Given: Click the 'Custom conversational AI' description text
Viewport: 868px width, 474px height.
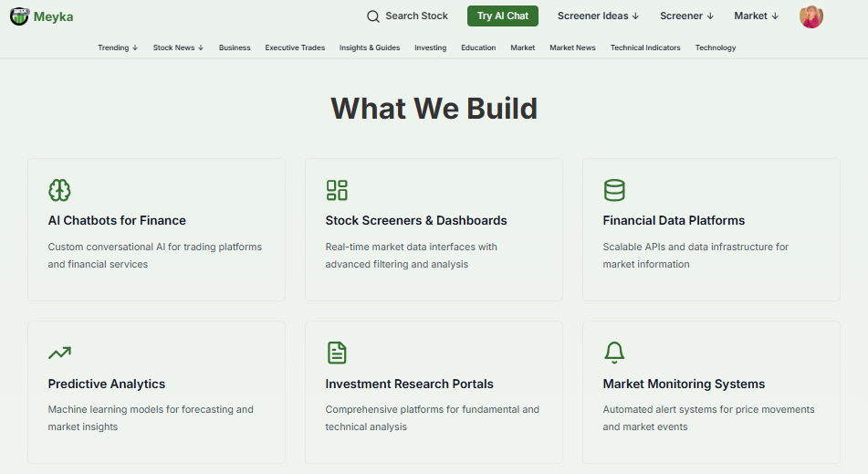Looking at the screenshot, I should click(x=155, y=256).
